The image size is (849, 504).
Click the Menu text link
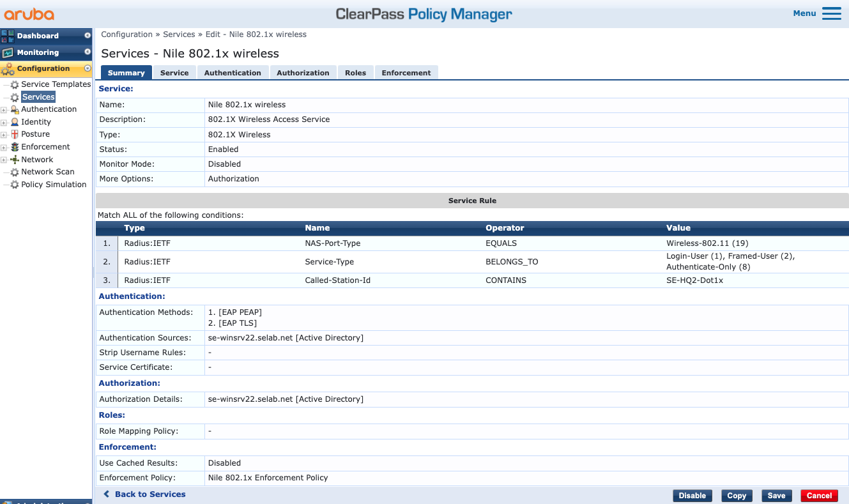(804, 13)
